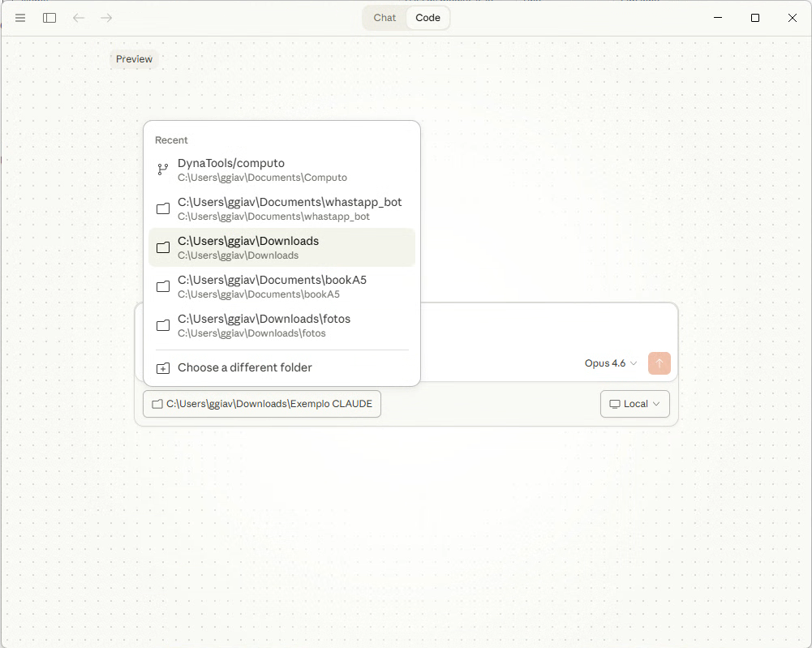Click the git branch icon beside DynaTools/computo

(163, 170)
